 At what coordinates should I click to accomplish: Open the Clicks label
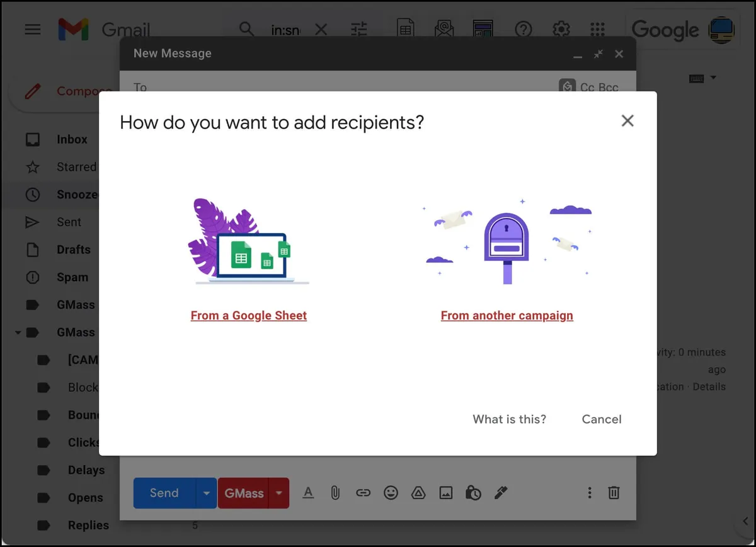(84, 442)
